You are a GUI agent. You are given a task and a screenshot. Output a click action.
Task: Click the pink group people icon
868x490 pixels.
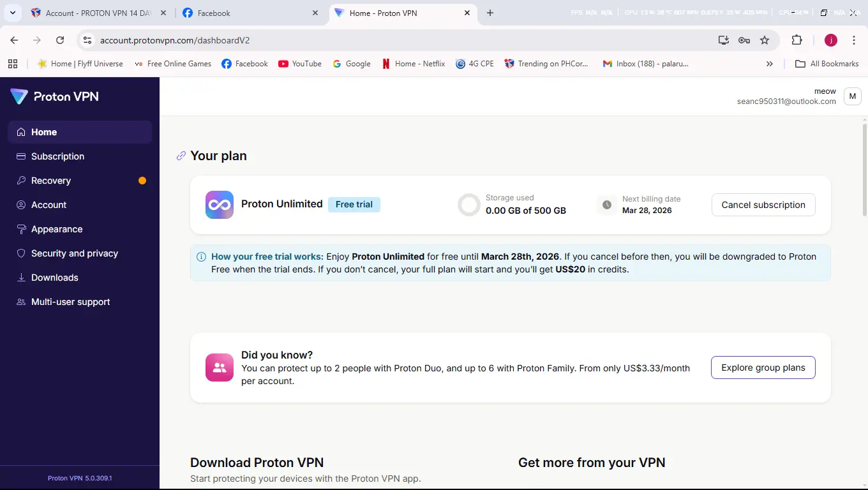pyautogui.click(x=220, y=367)
